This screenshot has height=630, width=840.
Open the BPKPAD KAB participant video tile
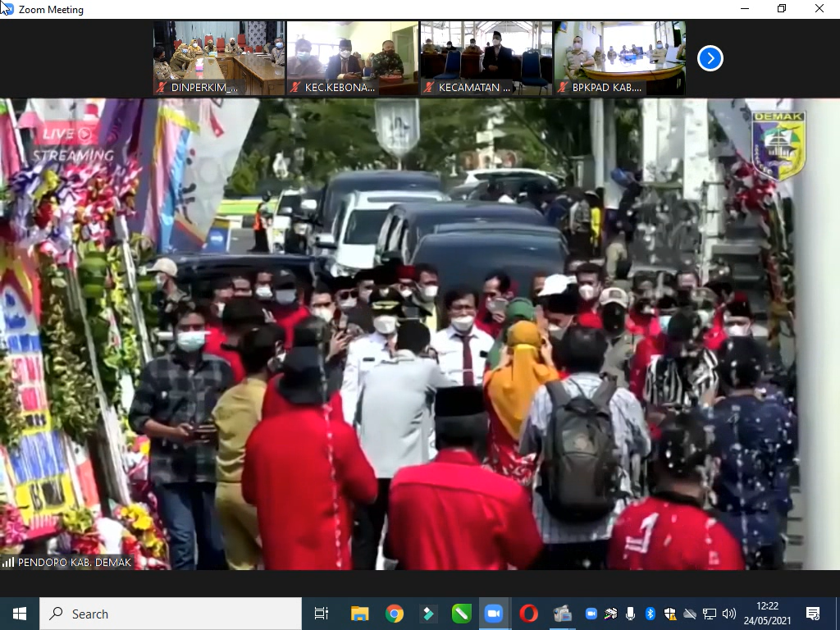(619, 58)
